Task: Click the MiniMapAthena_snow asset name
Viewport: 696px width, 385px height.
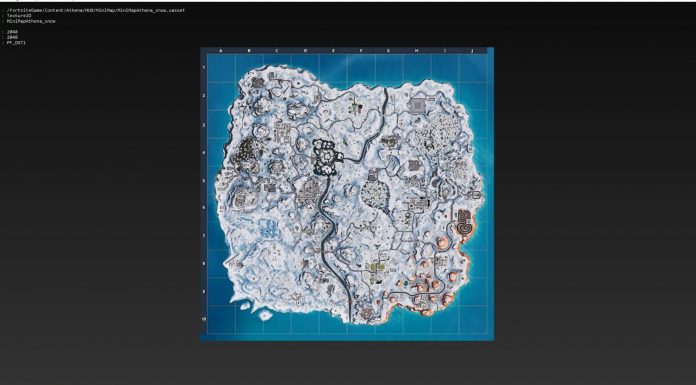Action: point(31,21)
